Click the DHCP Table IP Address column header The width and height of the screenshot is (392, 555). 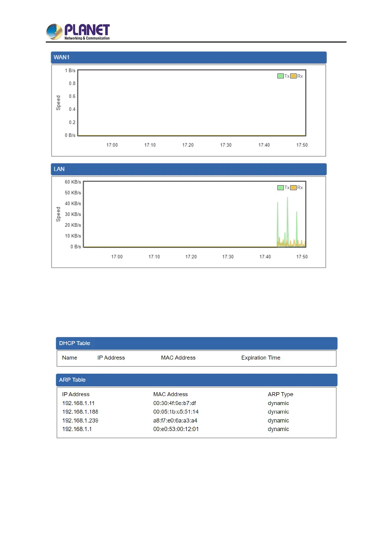pyautogui.click(x=111, y=358)
